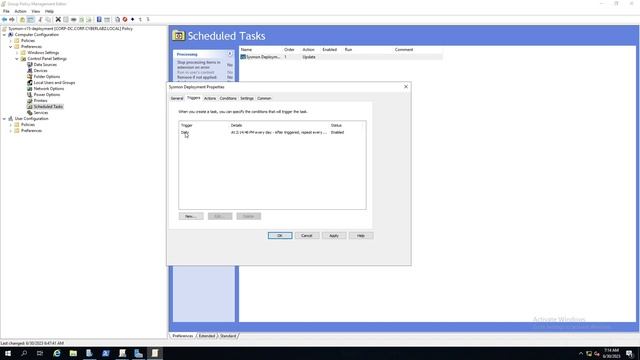Expand Preferences under User Configuration
This screenshot has width=640, height=360.
pos(11,131)
